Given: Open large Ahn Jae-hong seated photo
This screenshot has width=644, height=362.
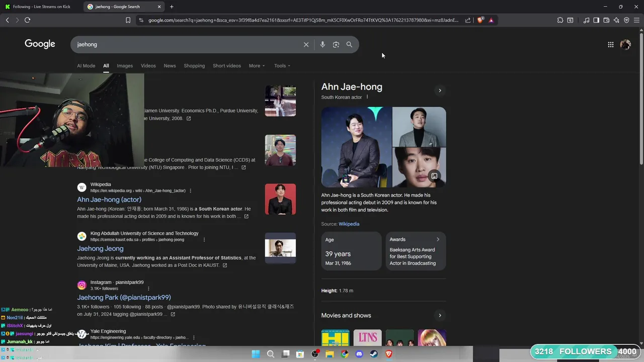Looking at the screenshot, I should click(x=356, y=147).
